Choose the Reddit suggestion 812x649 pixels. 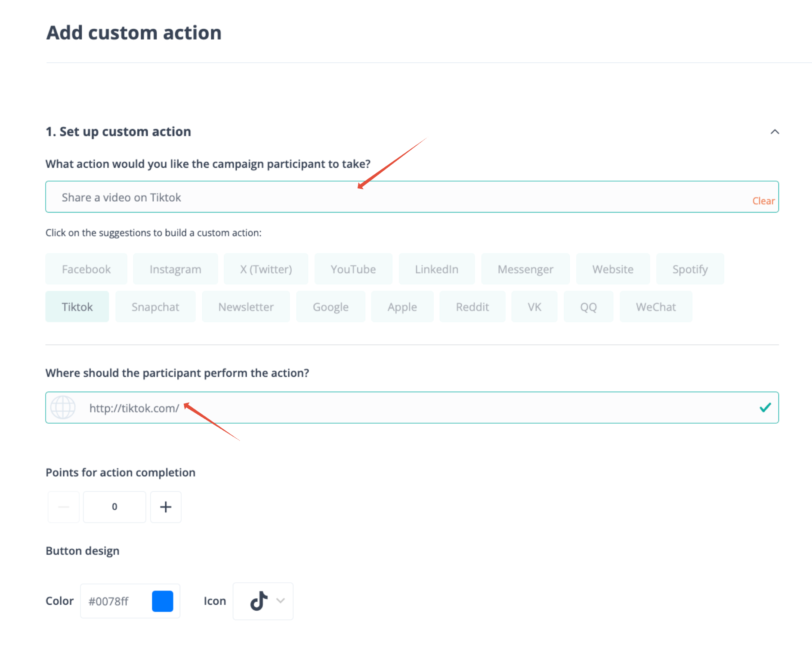click(x=472, y=307)
